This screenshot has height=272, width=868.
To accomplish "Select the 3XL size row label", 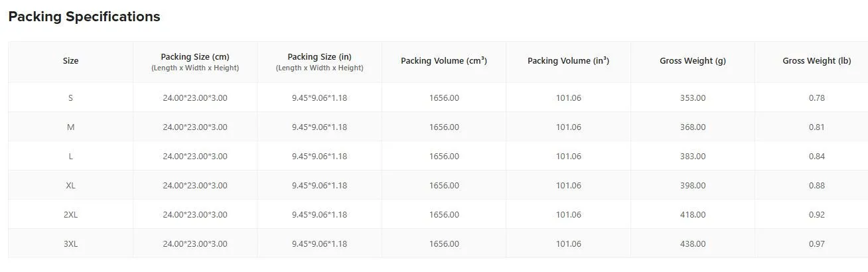I will click(70, 243).
